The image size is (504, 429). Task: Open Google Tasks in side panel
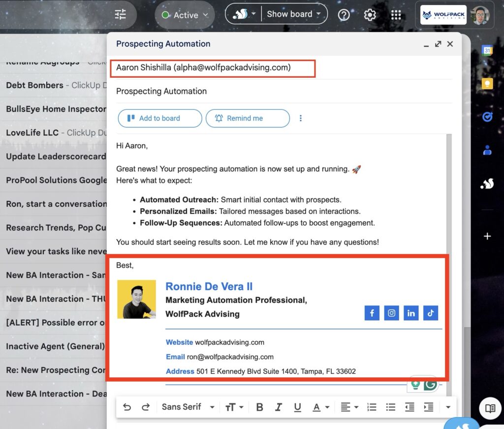pyautogui.click(x=487, y=117)
